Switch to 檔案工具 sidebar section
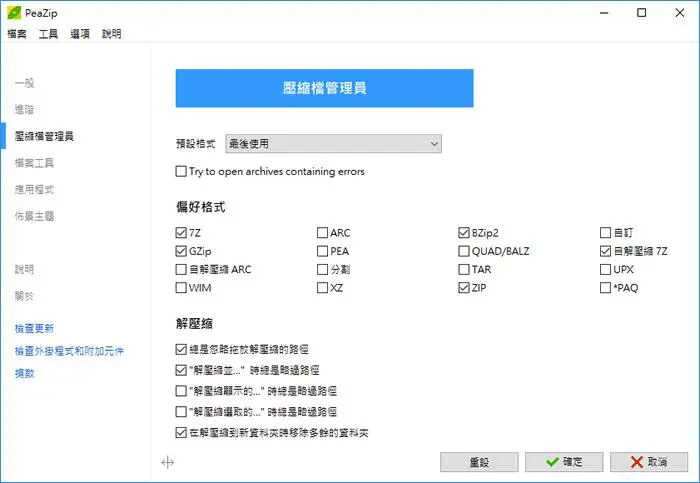Image resolution: width=700 pixels, height=483 pixels. (34, 163)
